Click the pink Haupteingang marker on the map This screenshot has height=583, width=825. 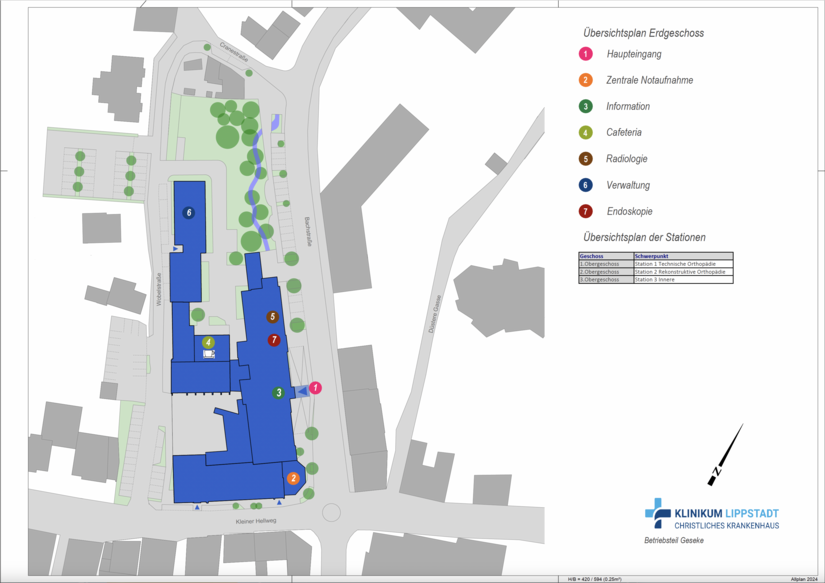pos(315,388)
